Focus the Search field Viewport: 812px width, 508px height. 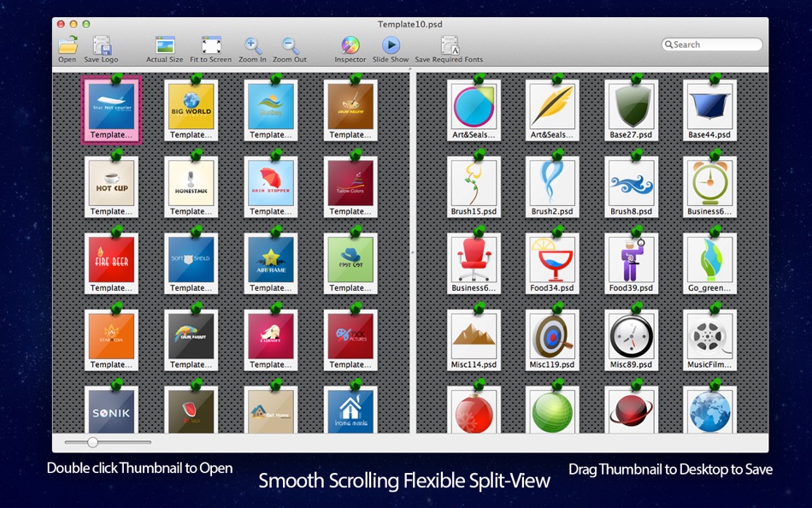(x=712, y=44)
